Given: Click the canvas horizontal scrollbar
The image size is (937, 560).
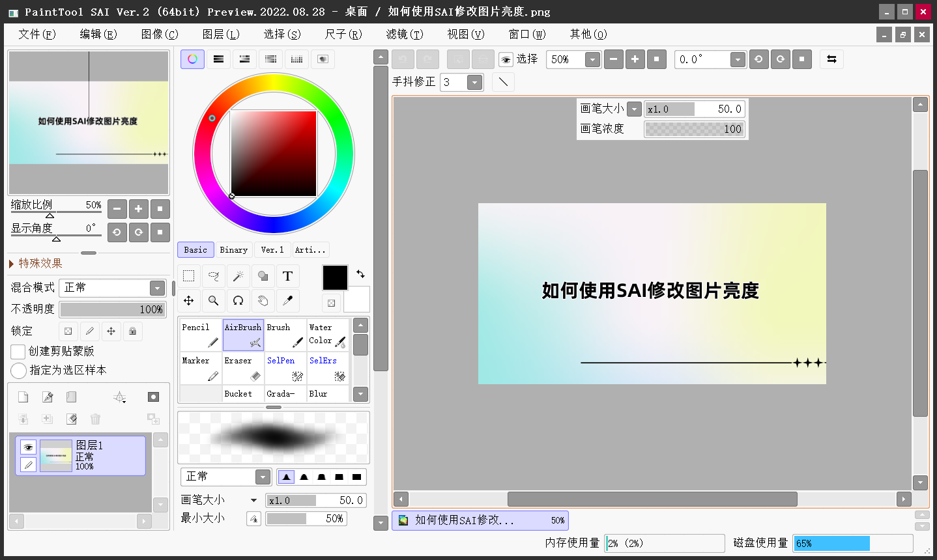Looking at the screenshot, I should tap(652, 499).
